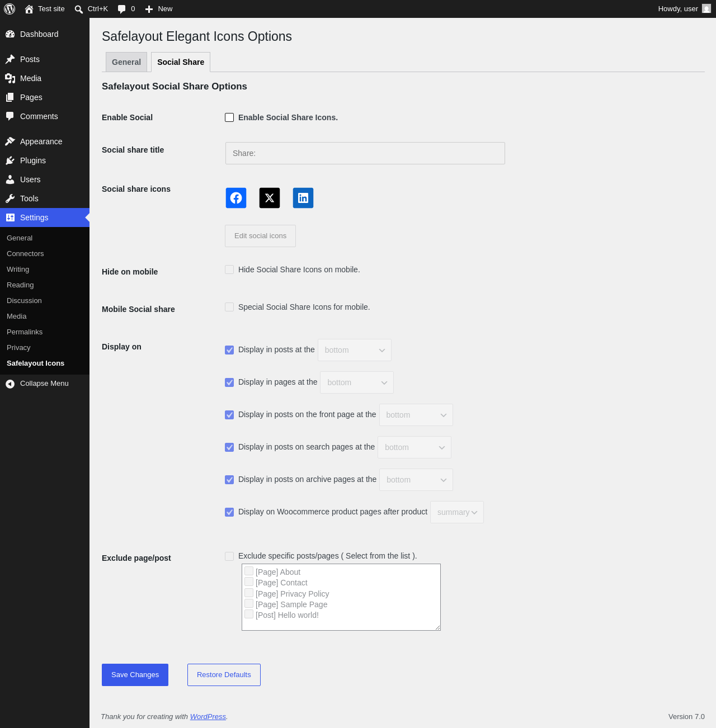This screenshot has width=716, height=728.
Task: Click the LinkedIn share icon
Action: [303, 198]
